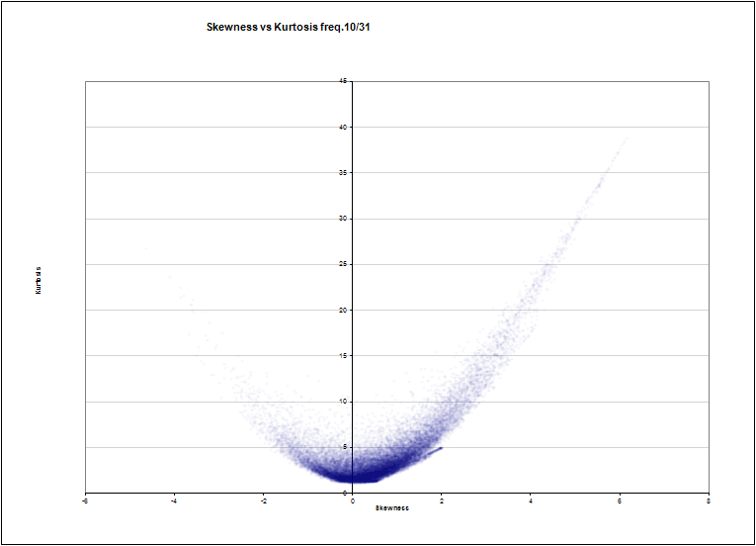Click the y-axis value 30
Image resolution: width=756 pixels, height=546 pixels.
tap(343, 219)
